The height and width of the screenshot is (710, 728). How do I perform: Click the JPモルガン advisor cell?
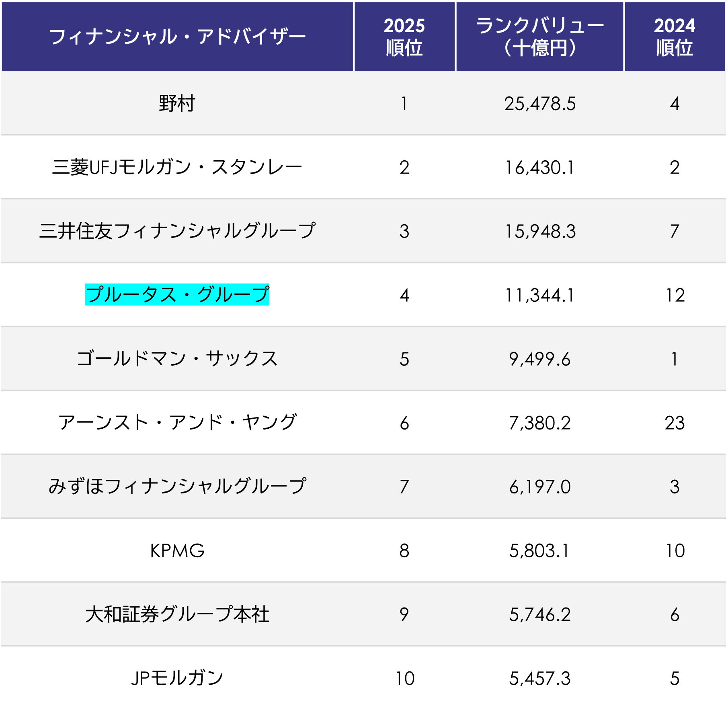177,678
